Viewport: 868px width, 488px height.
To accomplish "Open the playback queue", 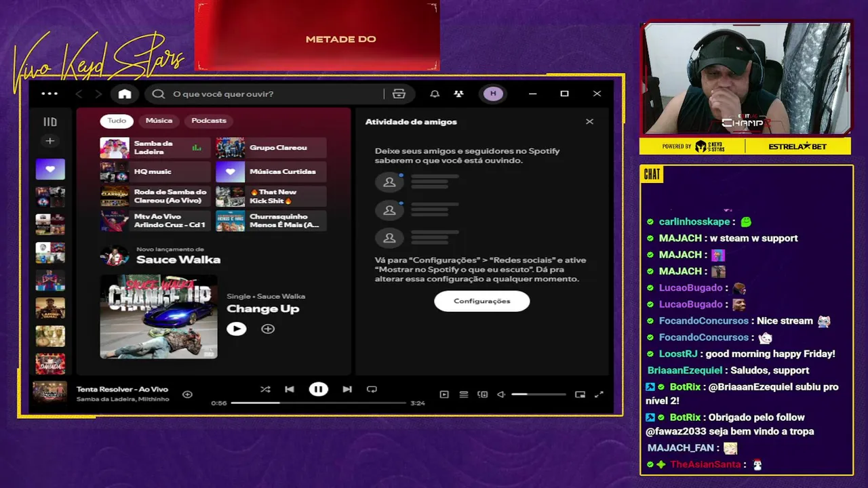I will 464,394.
